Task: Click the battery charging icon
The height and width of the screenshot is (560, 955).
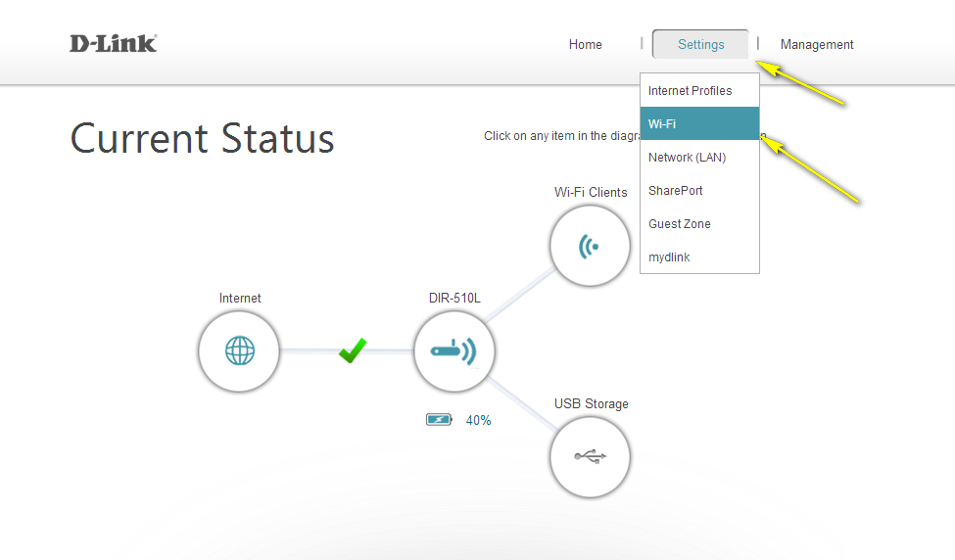Action: pos(439,419)
